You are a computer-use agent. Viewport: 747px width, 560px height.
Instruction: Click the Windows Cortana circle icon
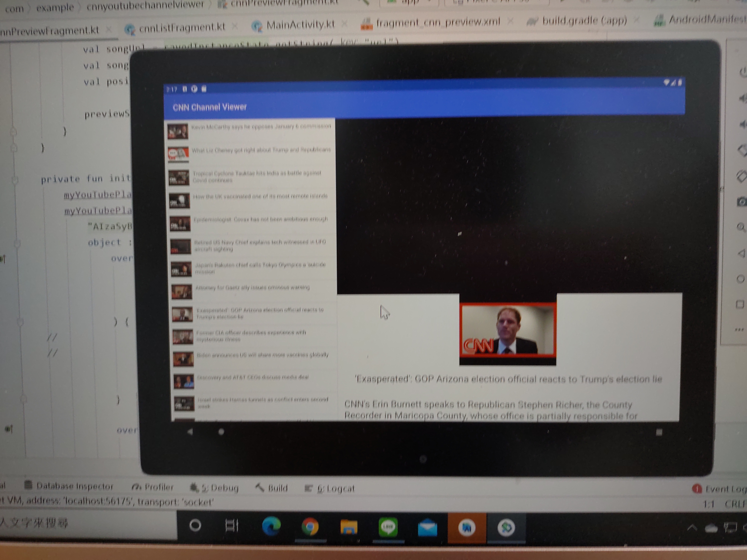point(195,525)
